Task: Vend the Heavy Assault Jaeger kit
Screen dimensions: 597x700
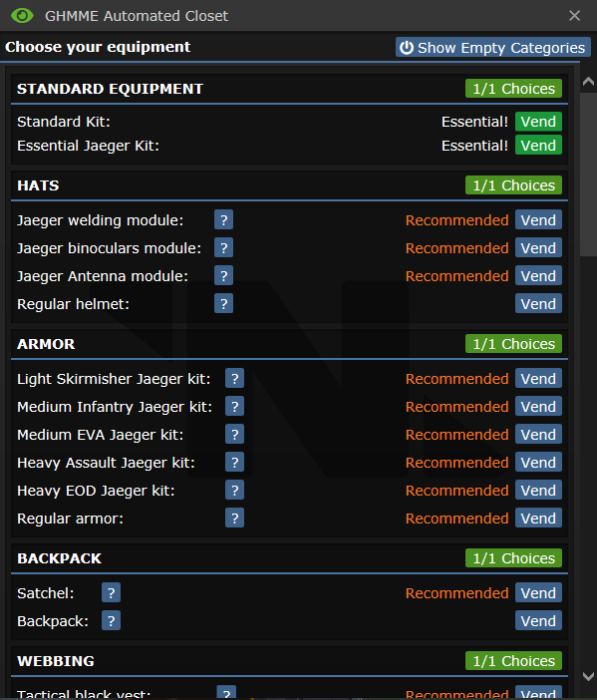Action: pyautogui.click(x=538, y=463)
